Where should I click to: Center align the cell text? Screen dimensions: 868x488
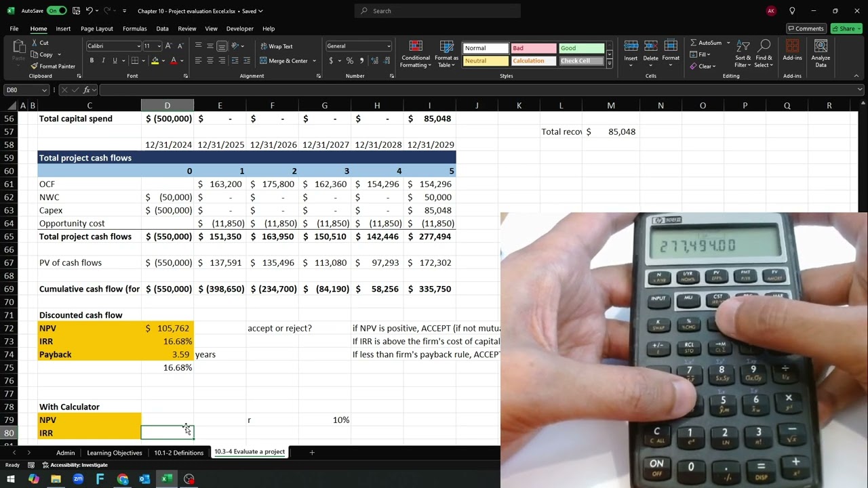[x=210, y=60]
